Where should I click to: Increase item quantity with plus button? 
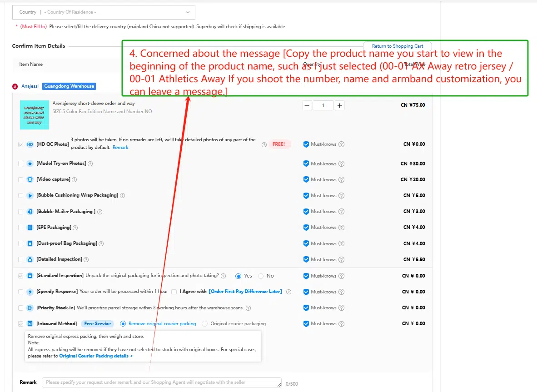point(339,105)
